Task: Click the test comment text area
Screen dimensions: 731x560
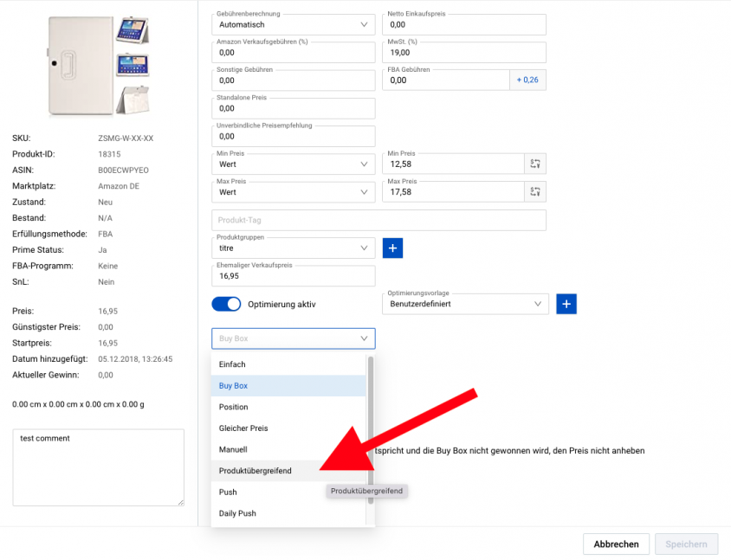Action: [99, 467]
